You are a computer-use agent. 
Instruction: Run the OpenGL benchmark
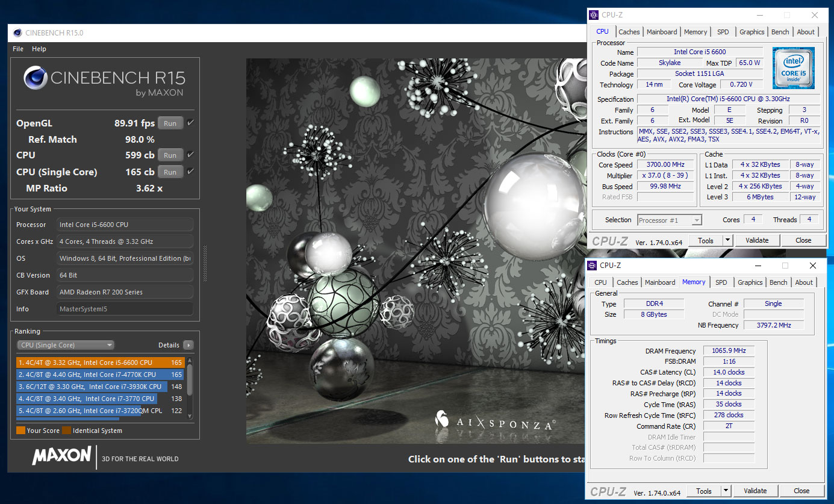point(170,123)
